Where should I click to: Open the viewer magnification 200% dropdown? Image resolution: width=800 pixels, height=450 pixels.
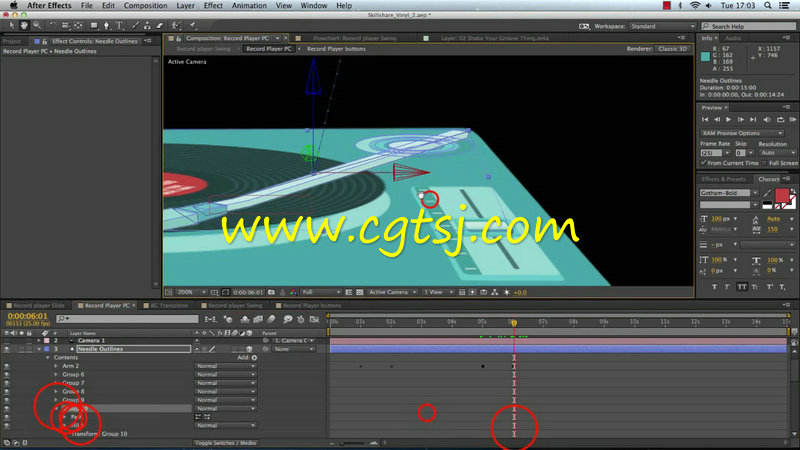191,292
